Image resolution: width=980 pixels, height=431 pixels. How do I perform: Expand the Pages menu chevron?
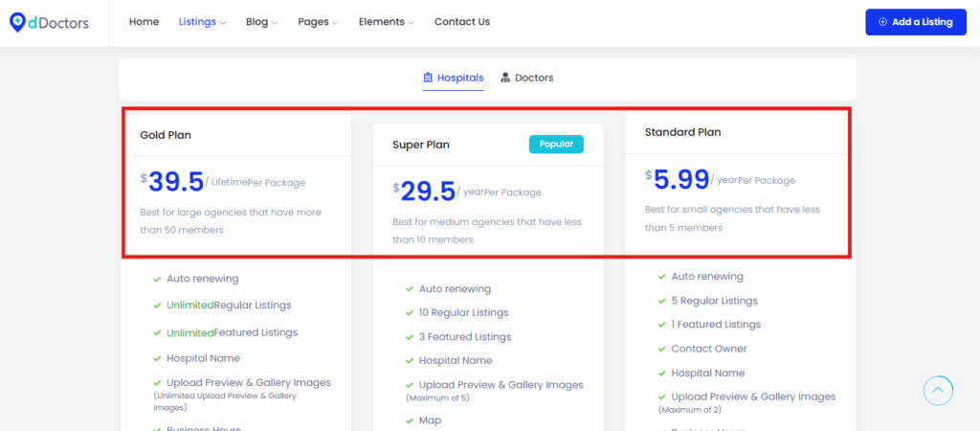(x=335, y=23)
